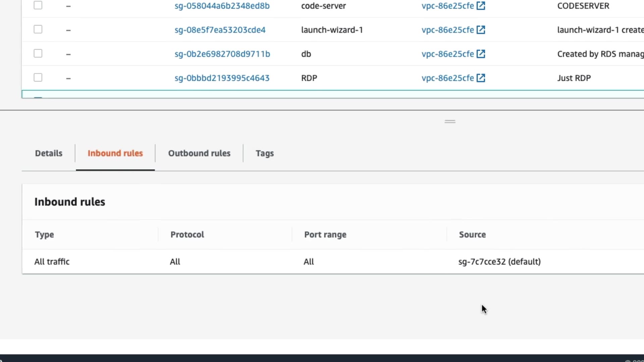Screen dimensions: 644x362
Task: Open external link icon beside launch-wizard-1 VPC
Action: point(481,30)
